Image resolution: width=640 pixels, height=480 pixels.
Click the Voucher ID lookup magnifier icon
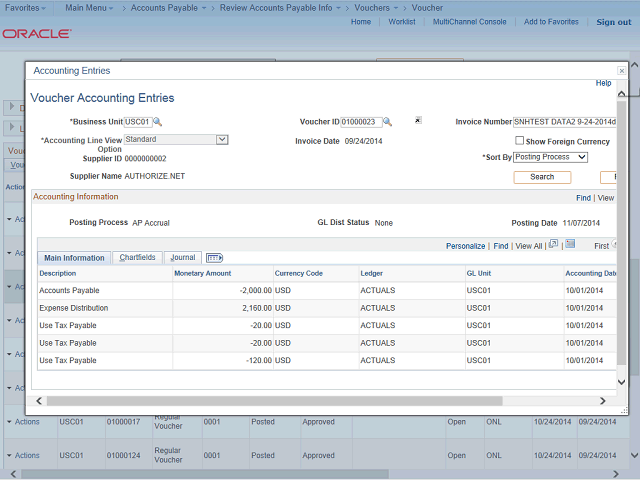(388, 122)
